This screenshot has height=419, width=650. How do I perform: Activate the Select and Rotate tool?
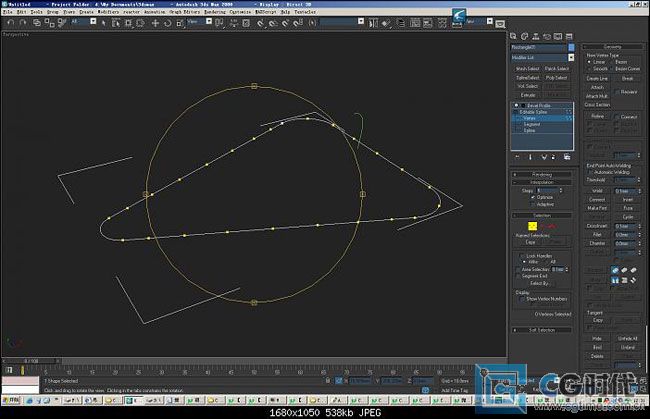click(x=167, y=23)
